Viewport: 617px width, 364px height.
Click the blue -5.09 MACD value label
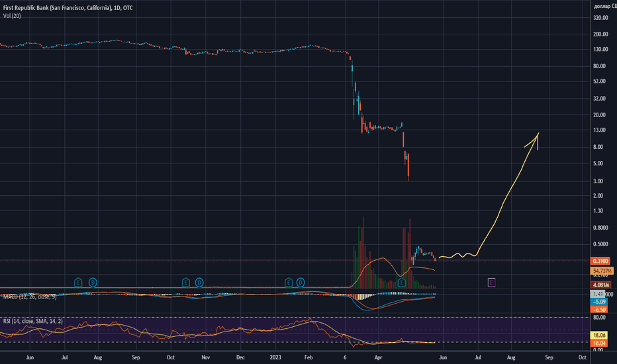(599, 302)
